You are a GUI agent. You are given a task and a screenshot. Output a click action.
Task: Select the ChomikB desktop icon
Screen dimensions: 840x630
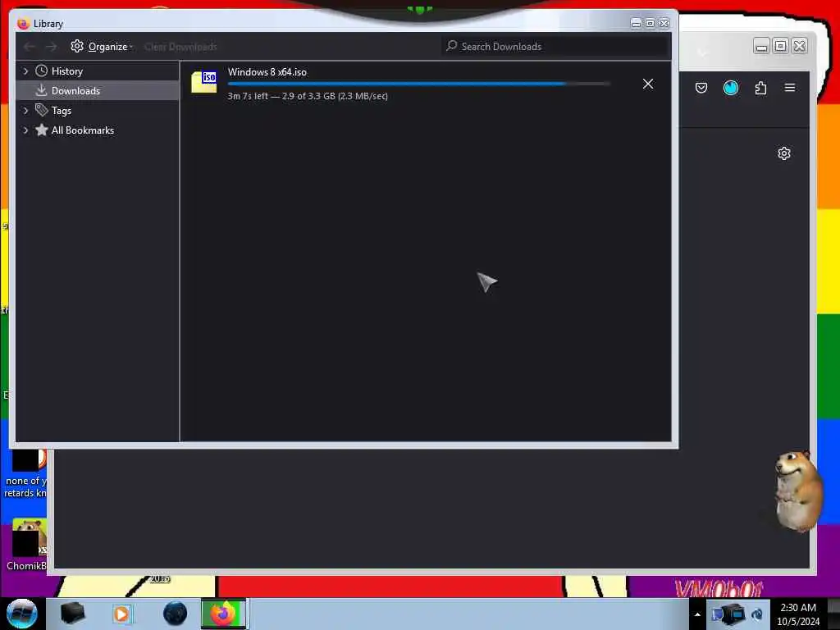coord(26,545)
